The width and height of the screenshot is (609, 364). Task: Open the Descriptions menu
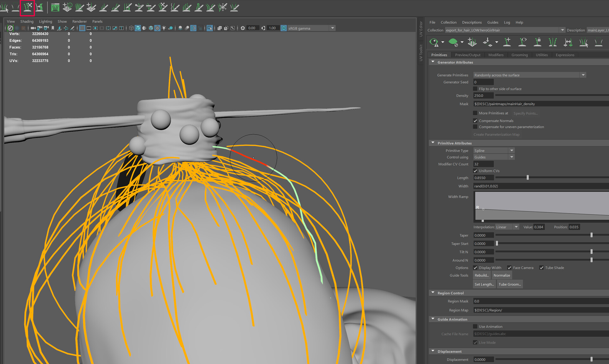[472, 22]
